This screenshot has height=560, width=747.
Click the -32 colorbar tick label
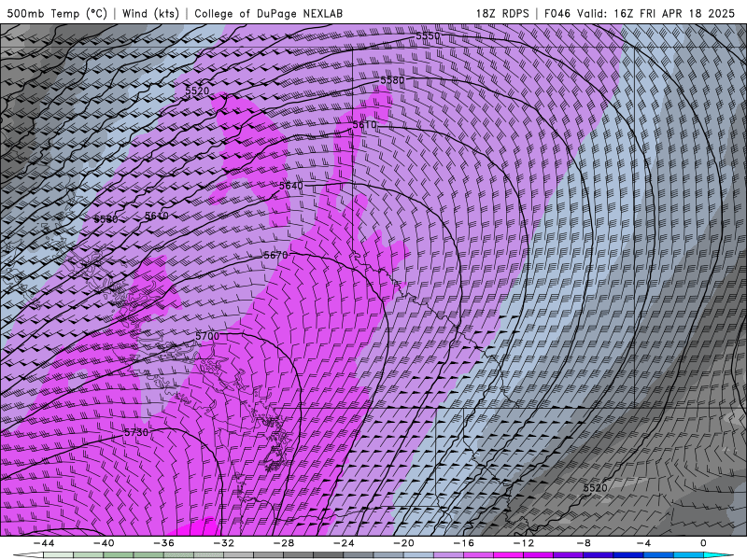(x=223, y=543)
